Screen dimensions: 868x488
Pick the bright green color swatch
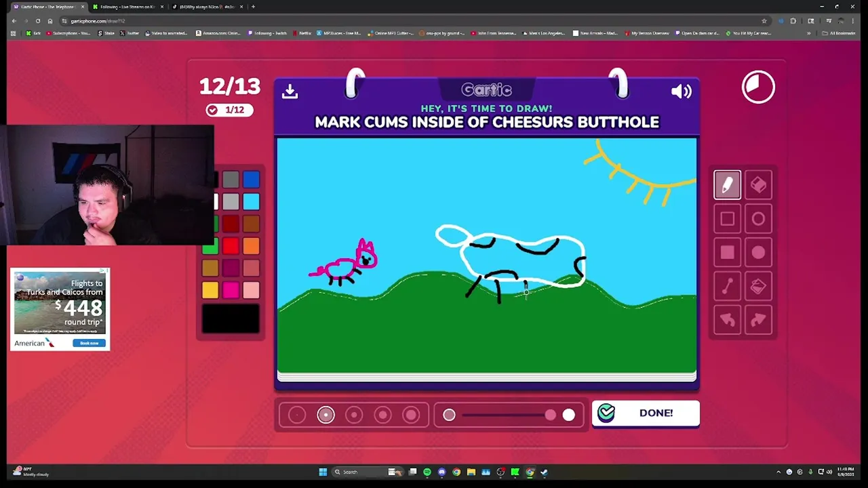[x=211, y=247]
